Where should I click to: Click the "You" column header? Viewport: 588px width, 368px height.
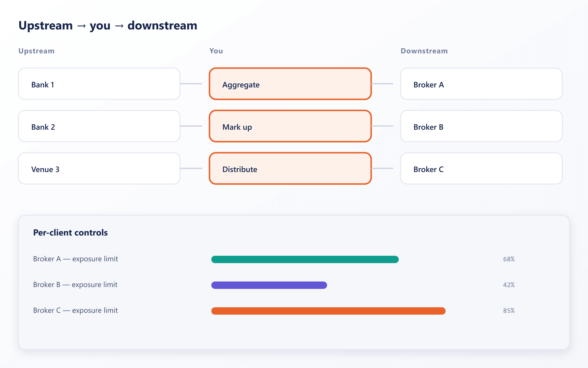click(216, 51)
